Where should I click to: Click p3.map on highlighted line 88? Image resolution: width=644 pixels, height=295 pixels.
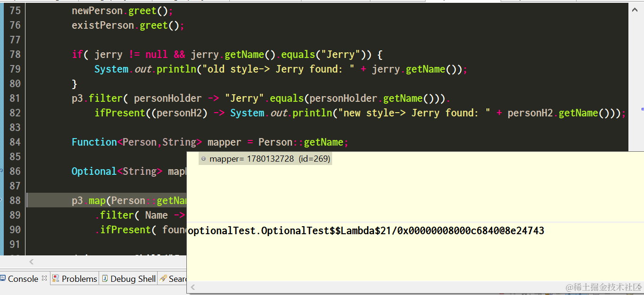point(89,200)
